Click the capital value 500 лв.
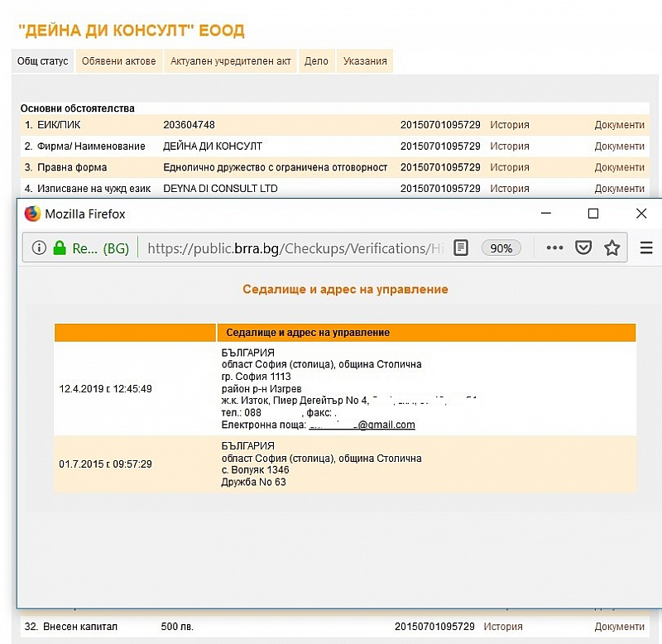 pos(177,627)
